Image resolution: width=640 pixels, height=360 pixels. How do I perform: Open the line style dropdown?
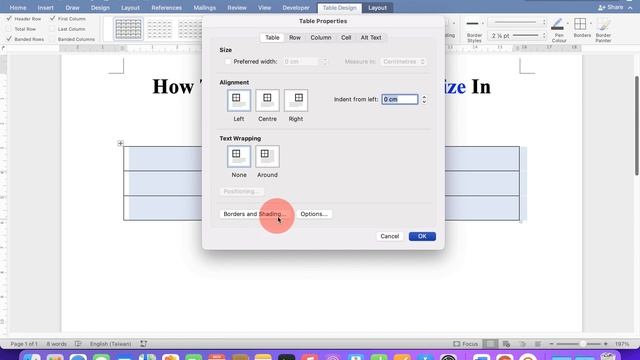pos(518,22)
